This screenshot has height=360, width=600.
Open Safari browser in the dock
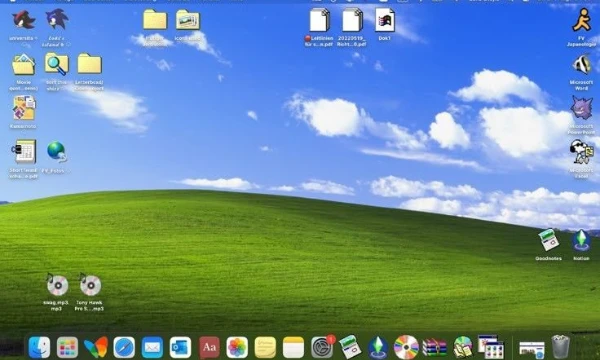click(x=124, y=347)
